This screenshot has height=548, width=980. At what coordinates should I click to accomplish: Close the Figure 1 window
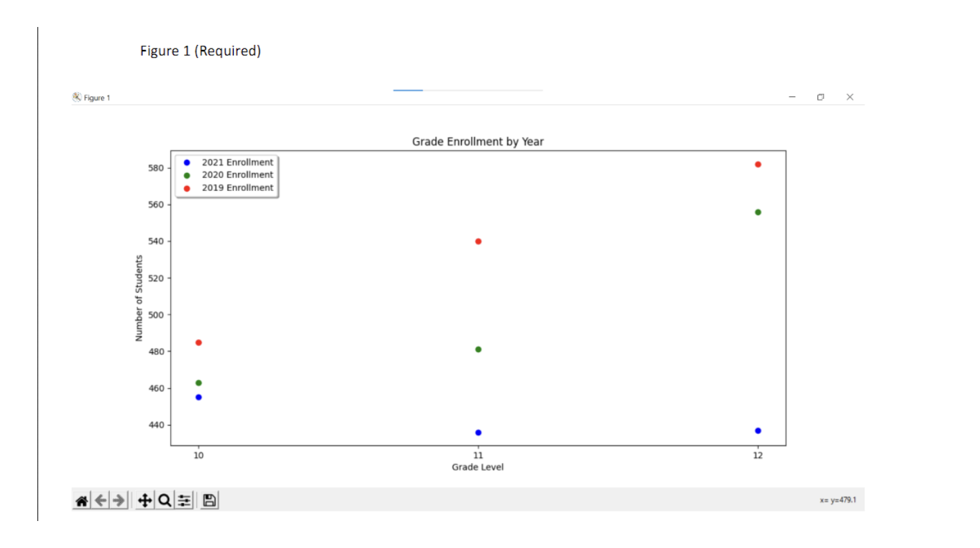[x=850, y=97]
